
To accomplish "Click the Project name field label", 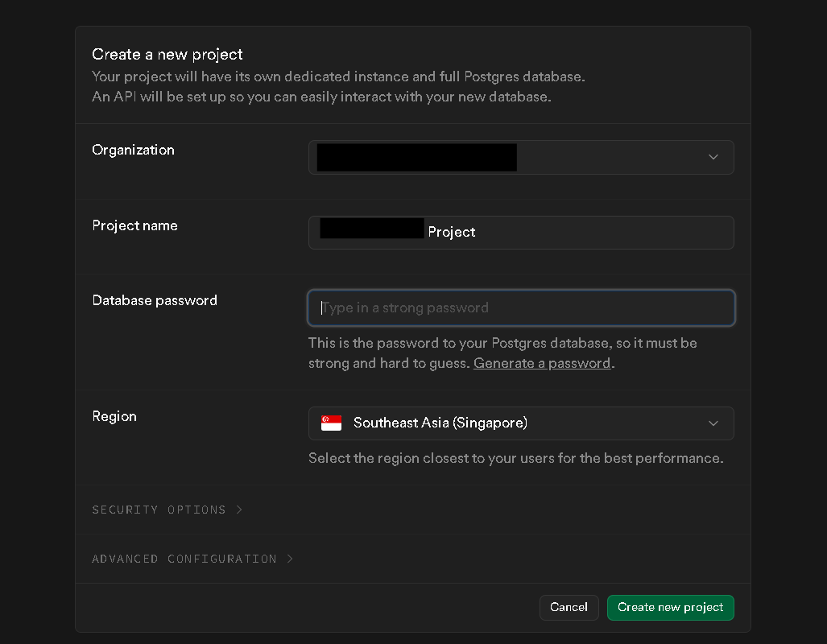I will 134,225.
